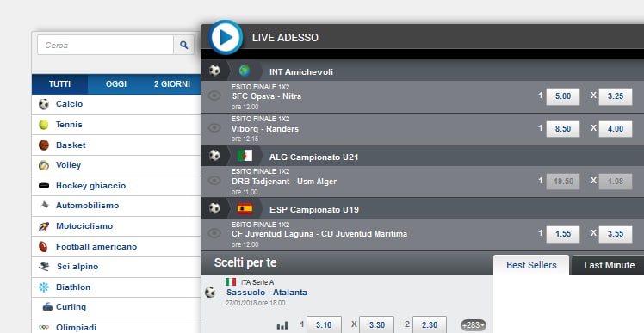Click the 19.50 odds for DRB Tadjenant
This screenshot has height=333, width=644.
[x=563, y=182]
